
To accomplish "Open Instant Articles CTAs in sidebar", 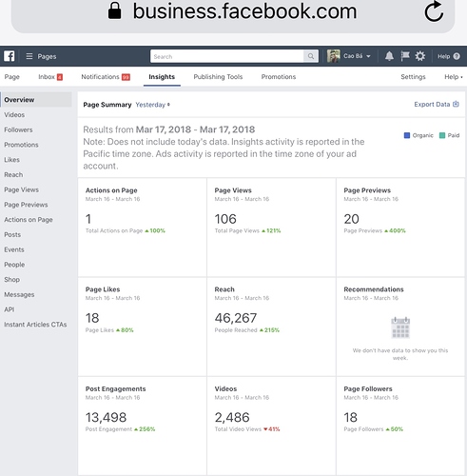I will pyautogui.click(x=35, y=325).
